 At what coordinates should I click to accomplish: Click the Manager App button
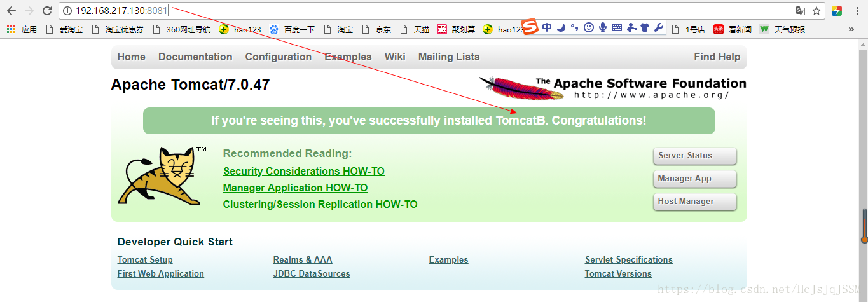click(694, 179)
